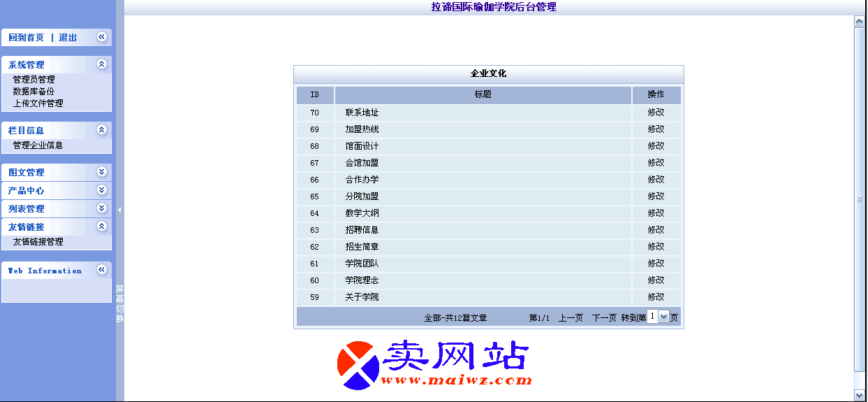Image resolution: width=868 pixels, height=402 pixels.
Task: Click the 合作办学 title text
Action: point(362,180)
